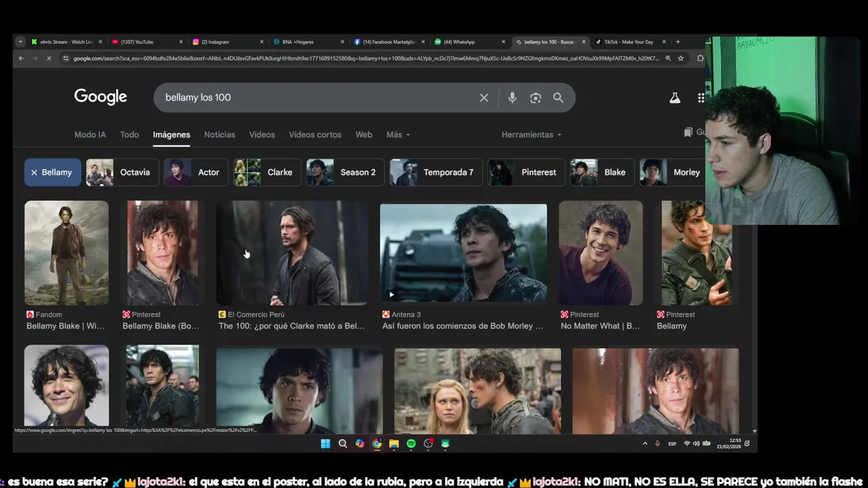The width and height of the screenshot is (868, 488).
Task: Open File Explorer from the taskbar
Action: click(393, 443)
